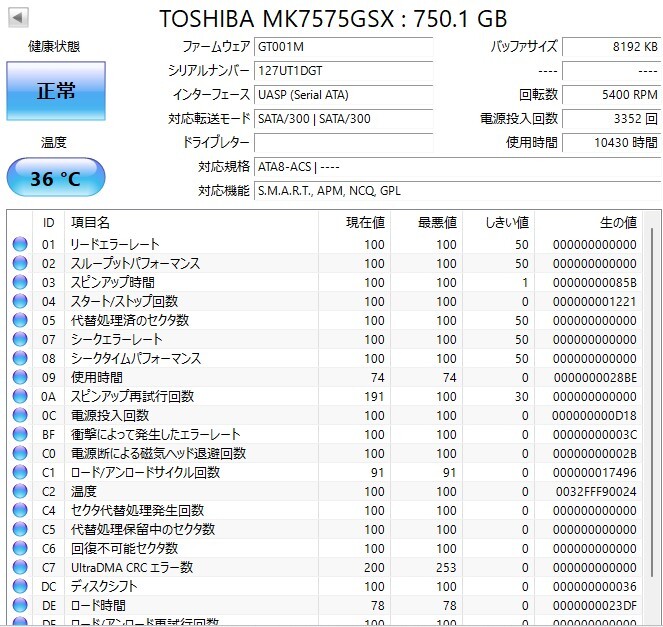This screenshot has width=663, height=627.
Task: Select the シークタイムパフォーマンス row
Action: click(x=325, y=359)
